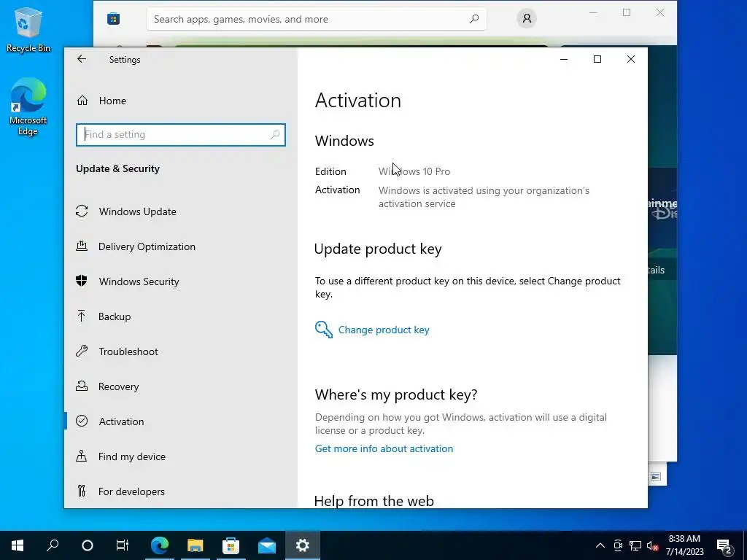Switch to Microsoft Store on taskbar

tap(231, 545)
